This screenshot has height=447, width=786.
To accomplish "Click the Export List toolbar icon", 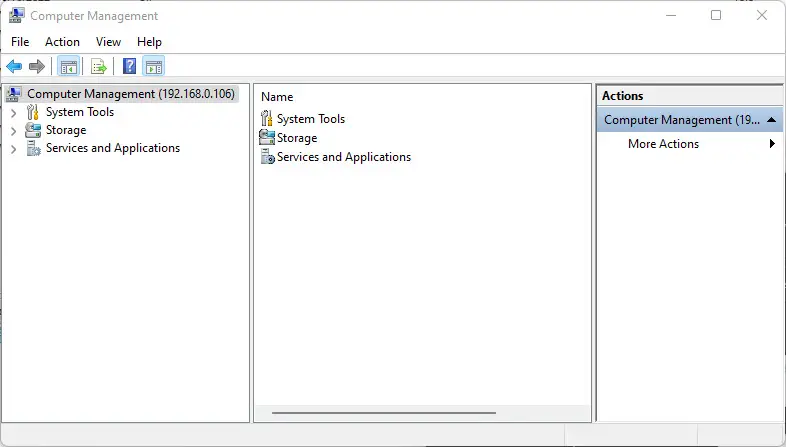I will click(98, 67).
